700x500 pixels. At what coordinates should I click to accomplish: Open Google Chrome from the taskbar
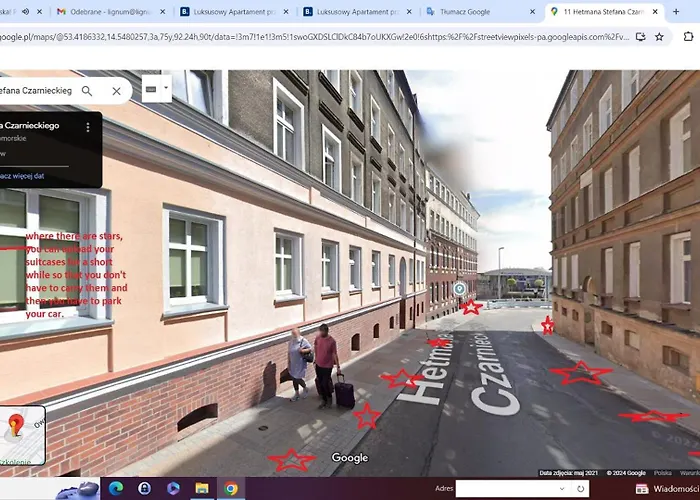pos(231,489)
